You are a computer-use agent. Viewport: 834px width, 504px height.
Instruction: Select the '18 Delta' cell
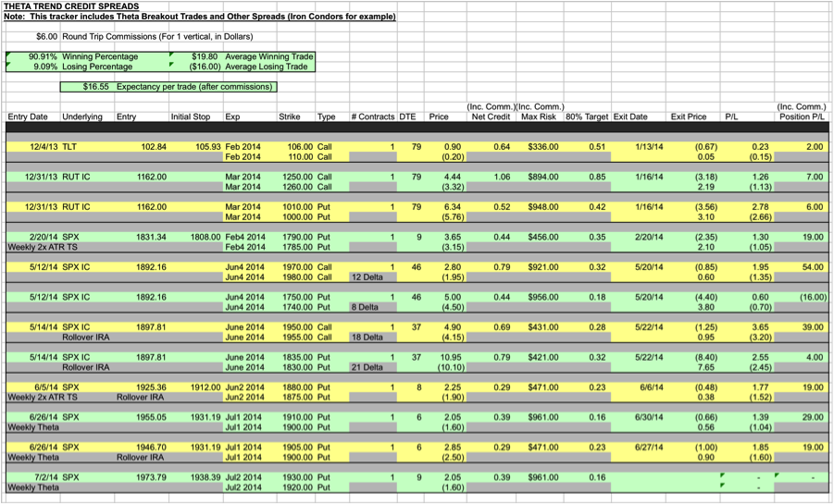point(367,337)
